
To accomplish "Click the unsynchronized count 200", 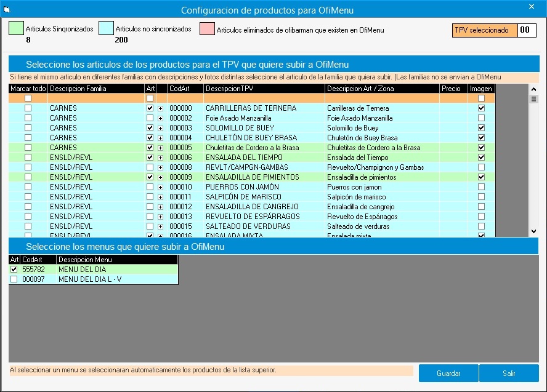I will point(121,40).
